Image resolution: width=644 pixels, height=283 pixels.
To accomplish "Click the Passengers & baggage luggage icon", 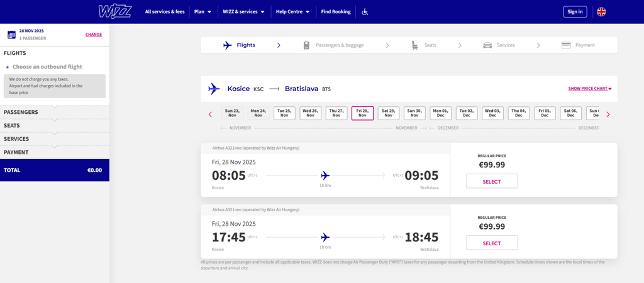I will pos(306,45).
